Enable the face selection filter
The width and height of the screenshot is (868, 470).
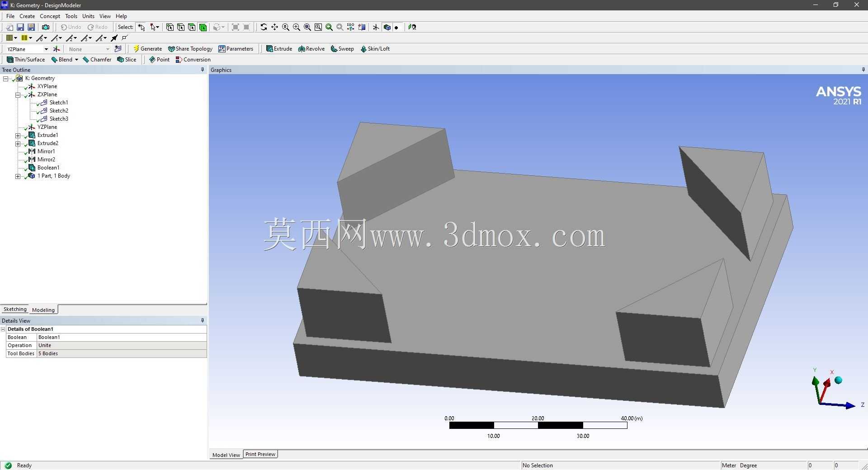coord(192,27)
